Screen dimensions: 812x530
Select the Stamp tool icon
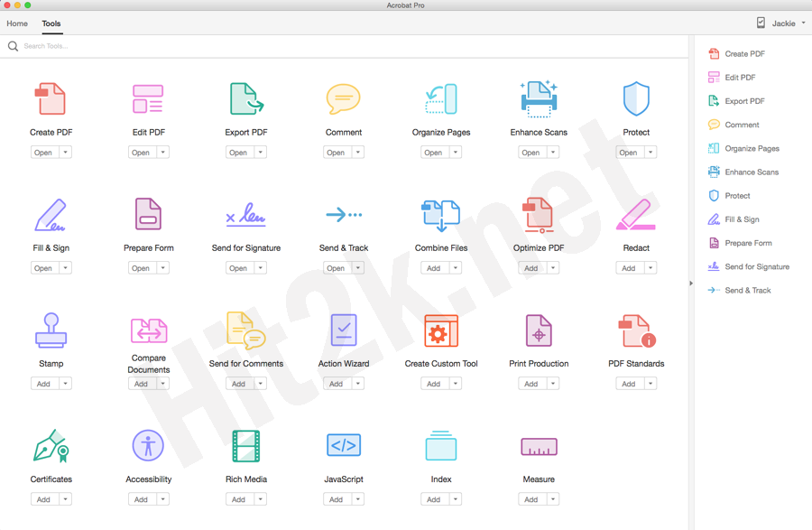click(51, 330)
